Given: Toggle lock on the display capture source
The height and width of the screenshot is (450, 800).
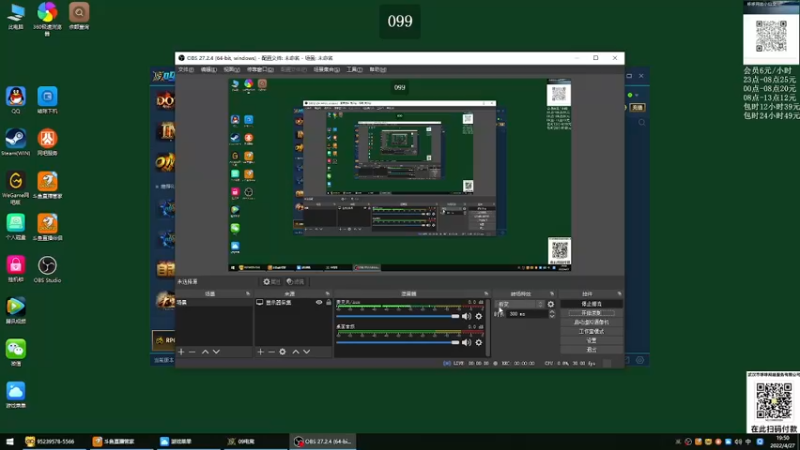Looking at the screenshot, I should click(x=329, y=303).
